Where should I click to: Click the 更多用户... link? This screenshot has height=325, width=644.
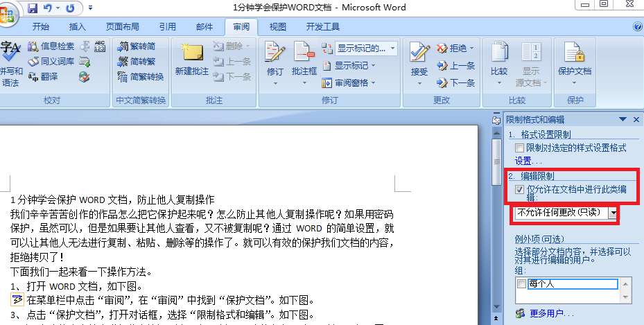(552, 313)
